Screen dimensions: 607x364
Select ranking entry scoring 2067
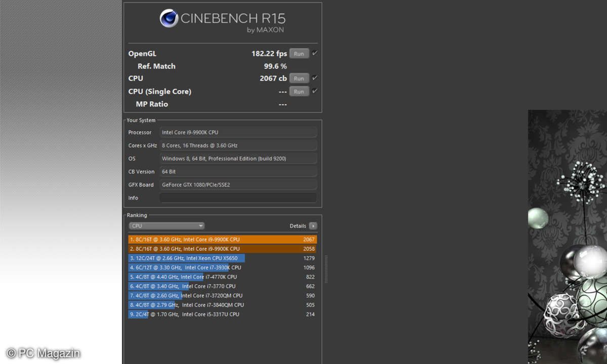[223, 240]
